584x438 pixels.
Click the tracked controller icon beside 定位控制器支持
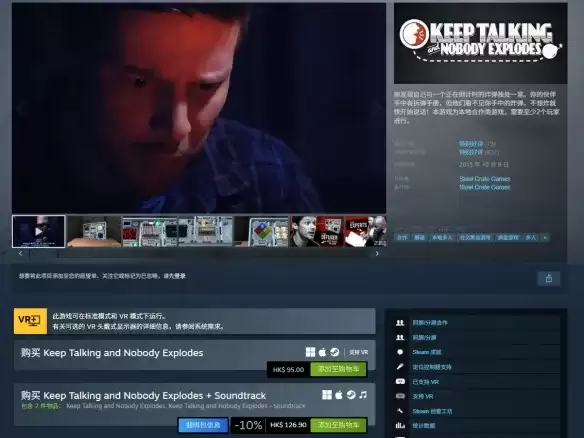click(x=400, y=367)
